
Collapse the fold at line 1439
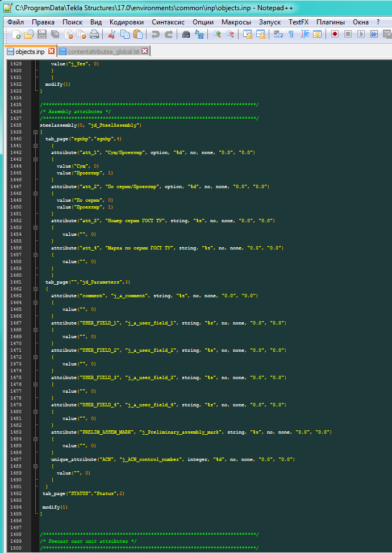click(x=35, y=132)
